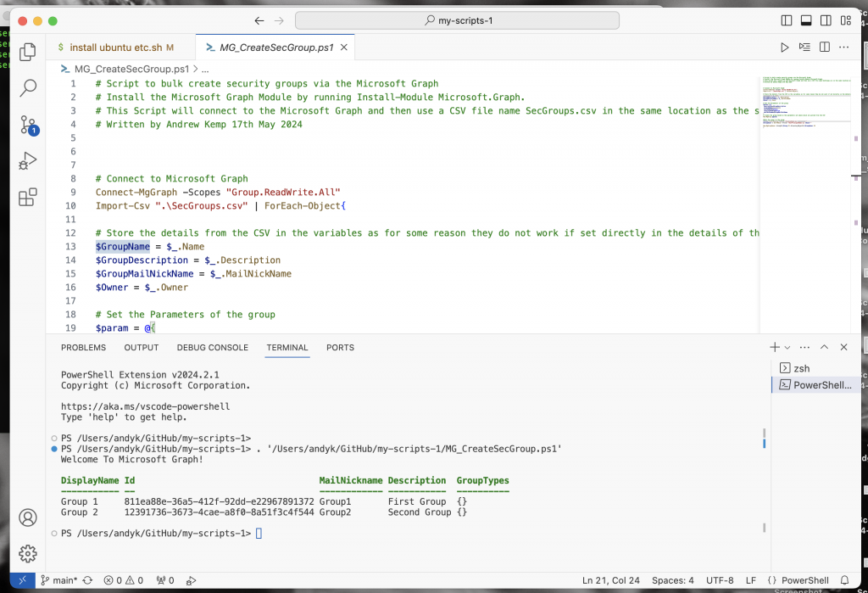Open the Accounts icon in activity bar

coord(28,517)
